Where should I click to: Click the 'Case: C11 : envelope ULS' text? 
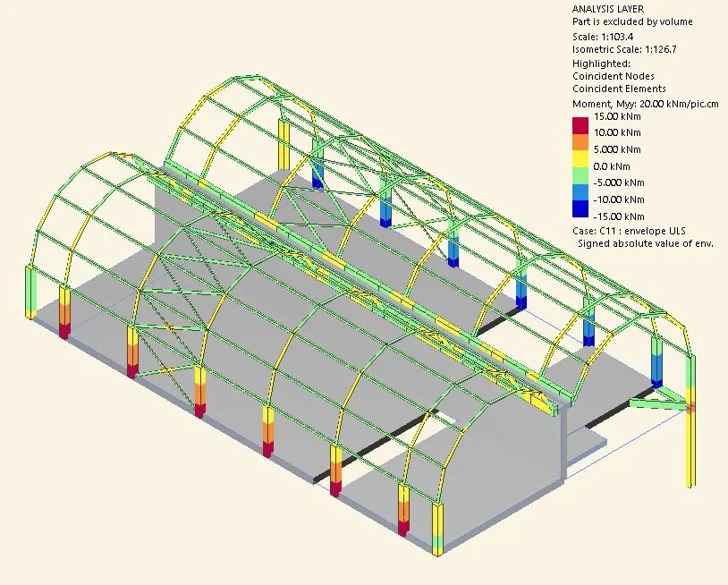629,231
